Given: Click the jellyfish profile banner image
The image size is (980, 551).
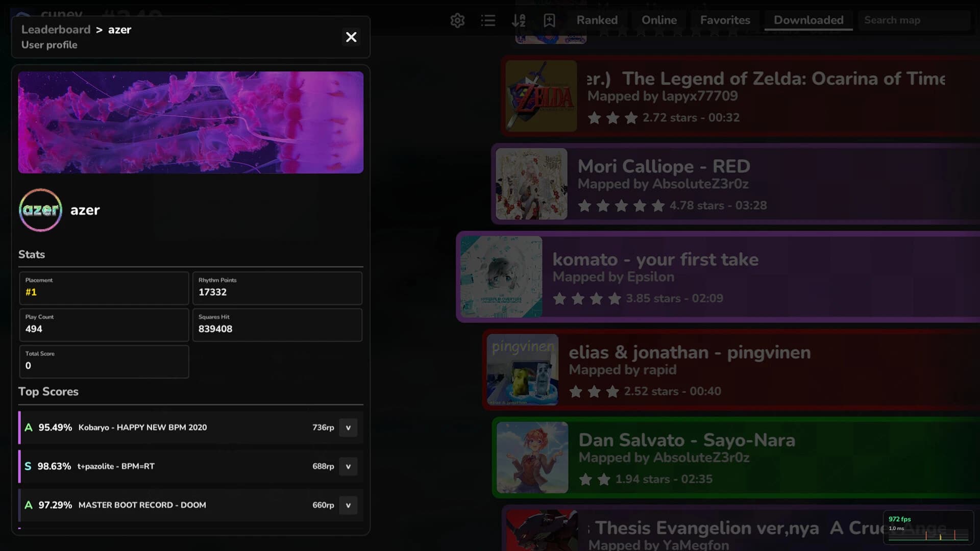Looking at the screenshot, I should 190,122.
